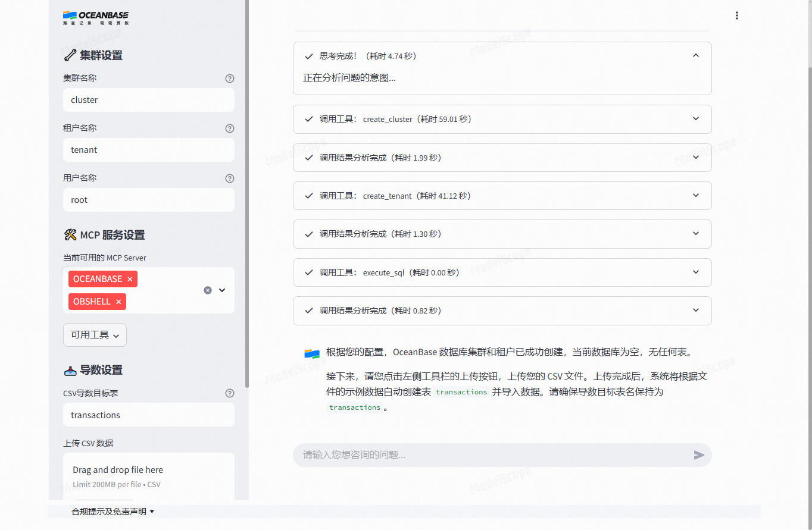Click the Drag and drop upload area
The width and height of the screenshot is (812, 530).
tap(148, 476)
